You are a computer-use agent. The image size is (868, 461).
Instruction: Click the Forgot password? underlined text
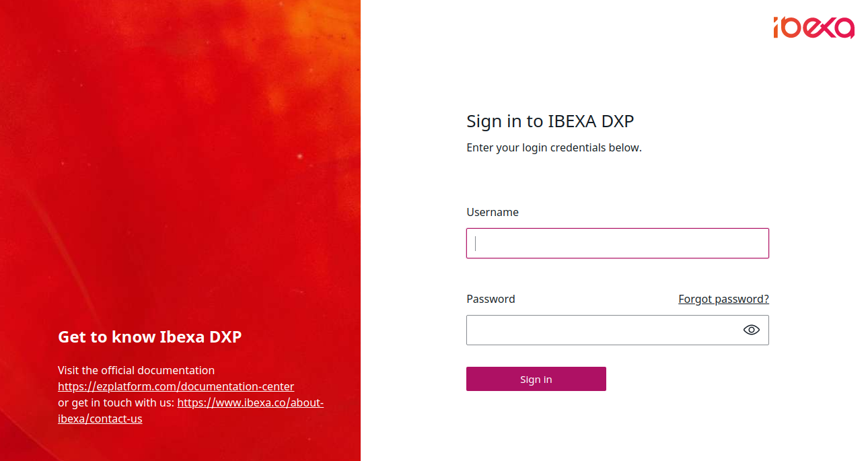pyautogui.click(x=723, y=299)
